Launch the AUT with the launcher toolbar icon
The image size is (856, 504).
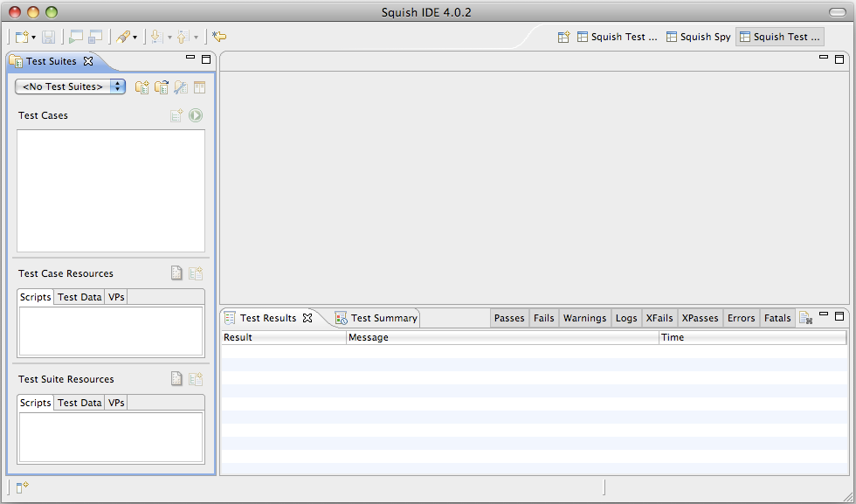click(77, 36)
